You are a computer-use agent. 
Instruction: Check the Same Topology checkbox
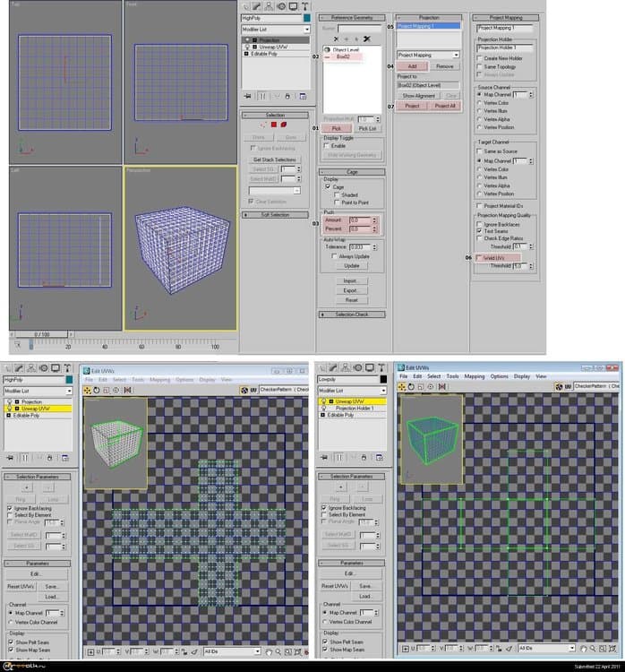tap(480, 67)
